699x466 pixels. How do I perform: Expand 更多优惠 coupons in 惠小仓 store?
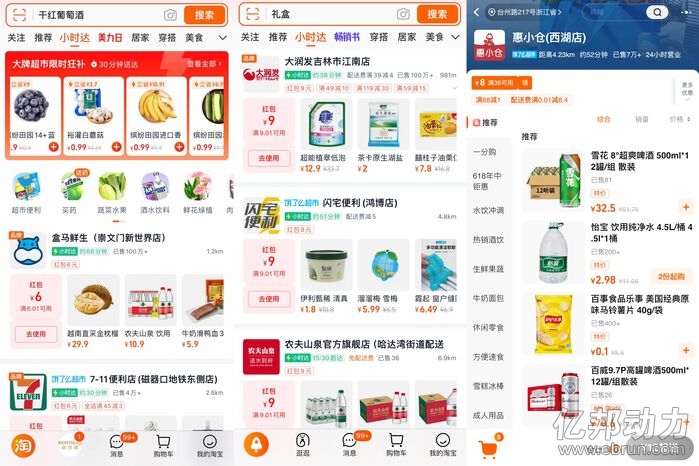(687, 91)
